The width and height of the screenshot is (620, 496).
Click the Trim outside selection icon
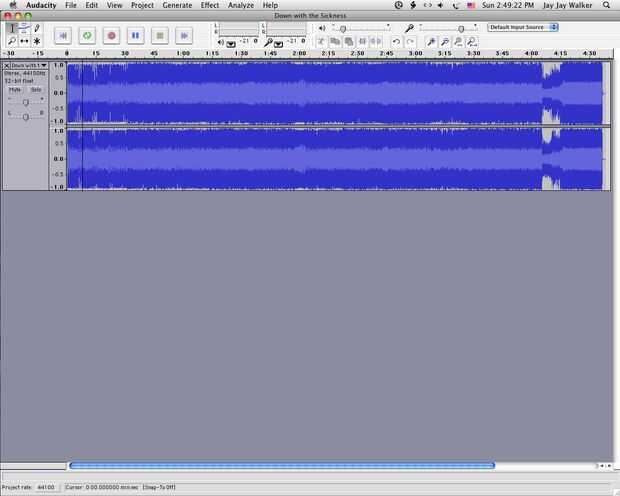coord(362,41)
